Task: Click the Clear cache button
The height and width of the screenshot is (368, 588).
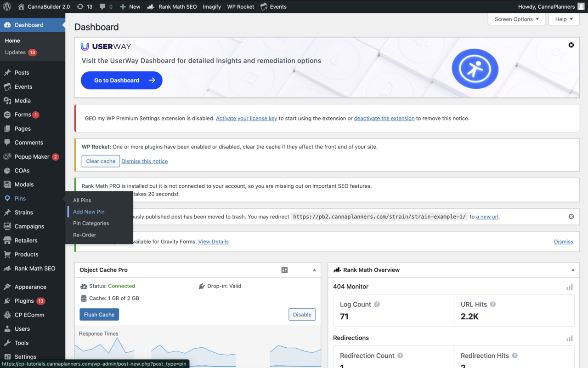Action: point(101,161)
